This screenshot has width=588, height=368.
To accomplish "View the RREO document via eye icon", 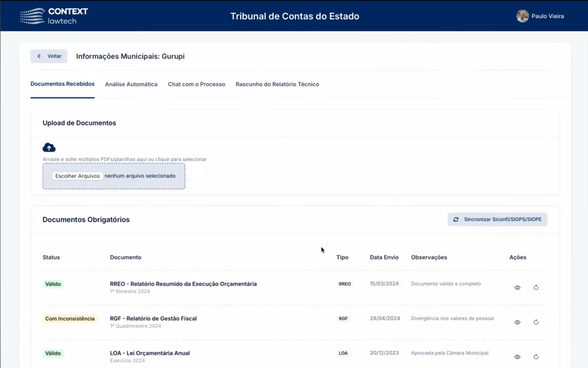I will click(517, 287).
